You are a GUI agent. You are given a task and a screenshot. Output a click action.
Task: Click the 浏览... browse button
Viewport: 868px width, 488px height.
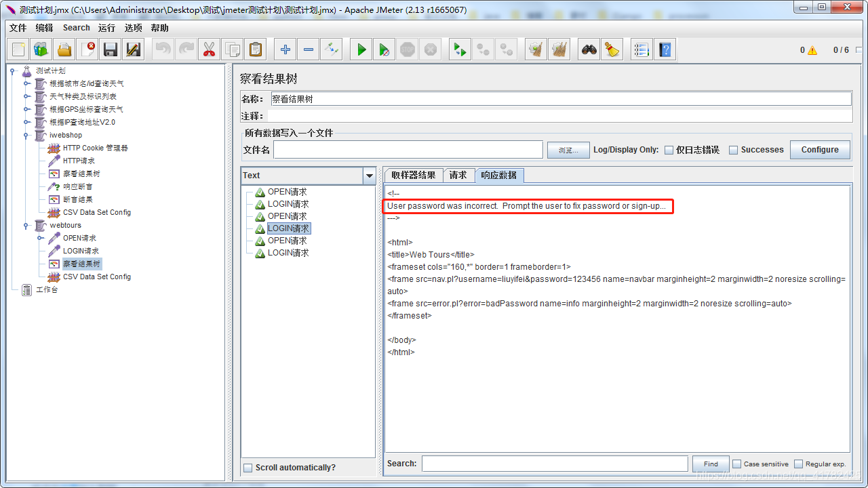point(568,150)
